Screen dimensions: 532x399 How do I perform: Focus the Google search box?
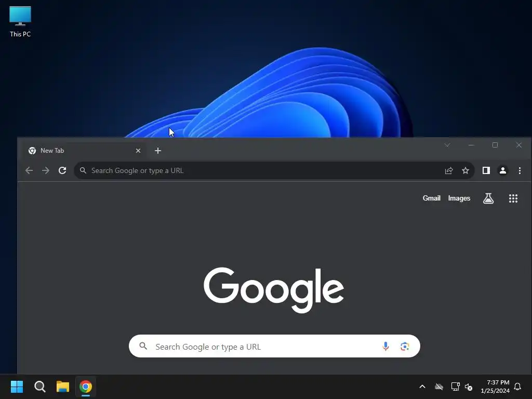pyautogui.click(x=274, y=346)
